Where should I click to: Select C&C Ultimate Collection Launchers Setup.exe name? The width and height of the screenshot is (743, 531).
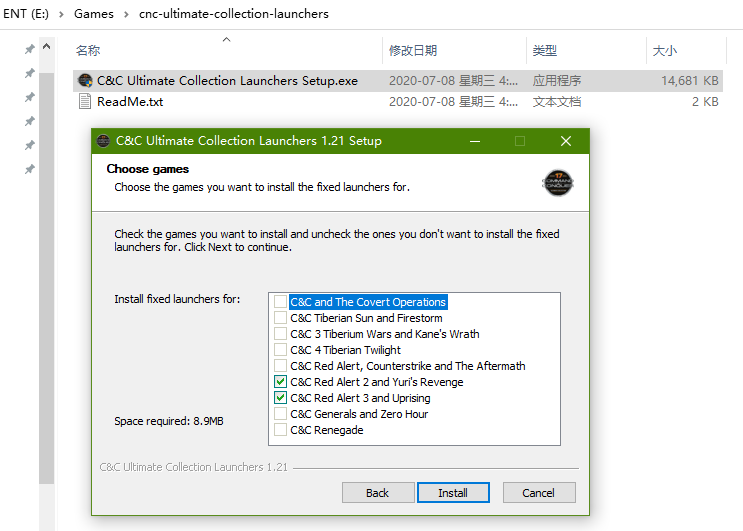click(x=227, y=81)
